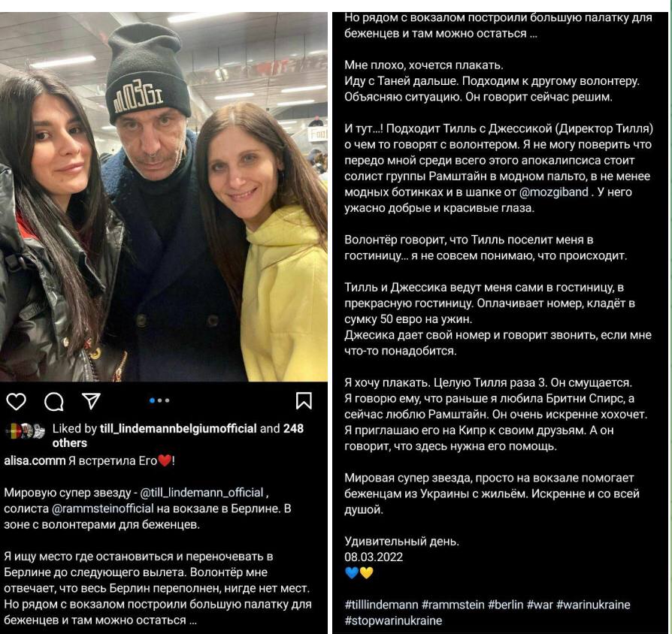Click the red heart emoji in caption
Image resolution: width=672 pixels, height=634 pixels.
165,461
